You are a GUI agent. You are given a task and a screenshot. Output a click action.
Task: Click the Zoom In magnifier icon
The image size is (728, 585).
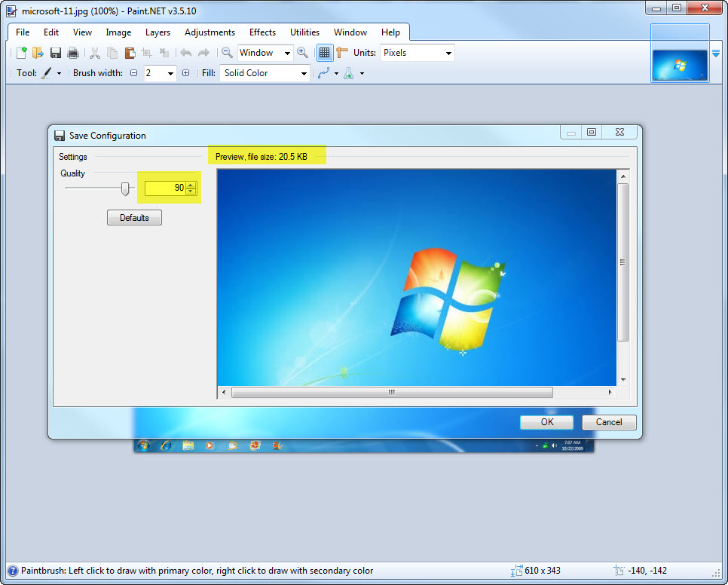(302, 53)
